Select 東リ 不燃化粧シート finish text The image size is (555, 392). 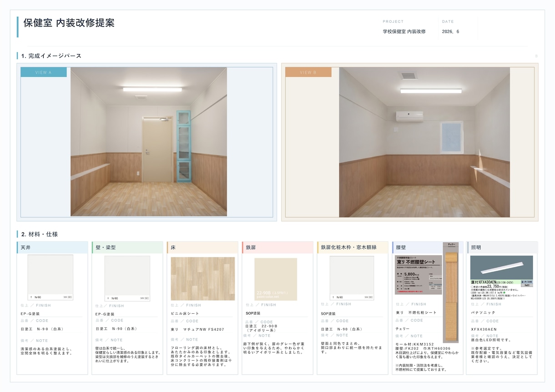[x=416, y=312]
